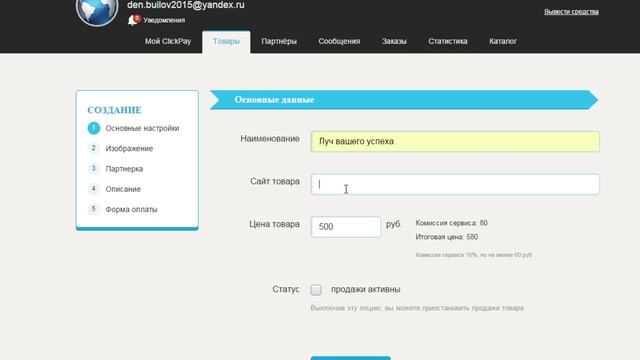Click the Комиссия сервиса: 80 text
Image resolution: width=640 pixels, height=360 pixels.
tap(451, 223)
